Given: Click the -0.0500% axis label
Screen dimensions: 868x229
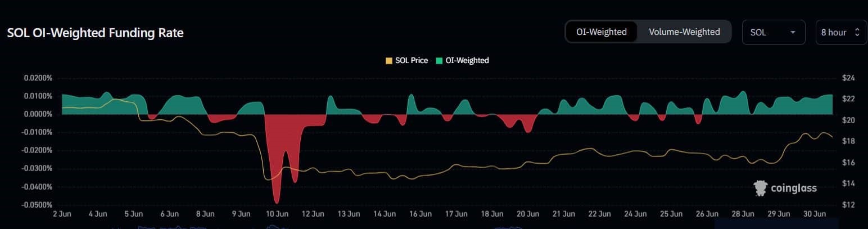Looking at the screenshot, I should point(37,204).
